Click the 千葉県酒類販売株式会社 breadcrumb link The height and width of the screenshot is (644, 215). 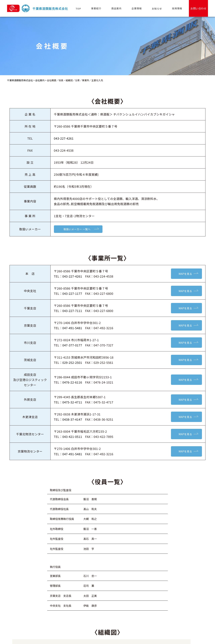click(20, 81)
